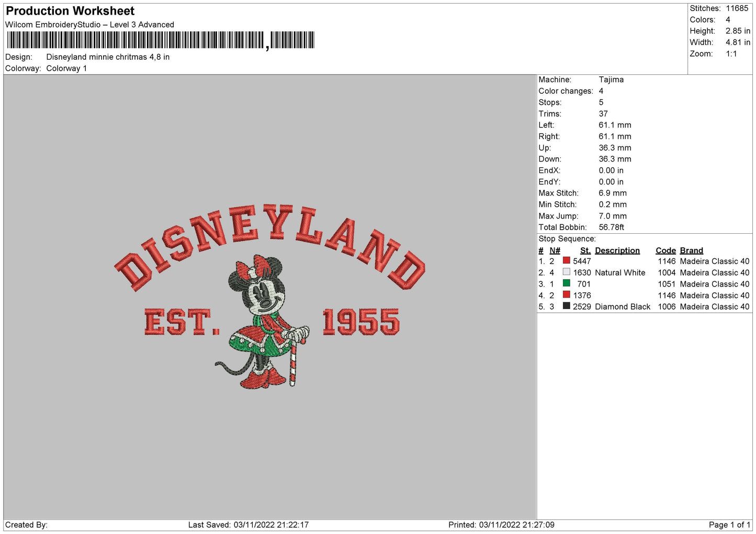Click 'Wilcom EmbroideryStudio – Level 3 Advanced' text
Screen dimensions: 756x534
tap(89, 25)
